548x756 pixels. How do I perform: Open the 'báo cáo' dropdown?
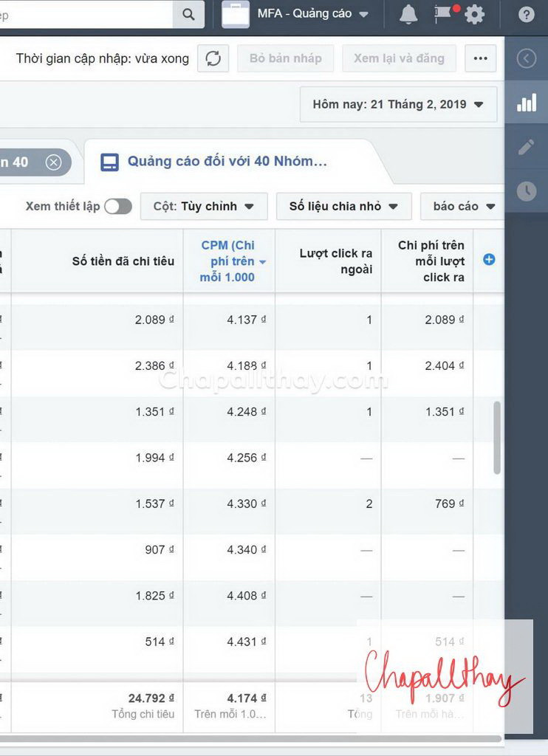(463, 207)
